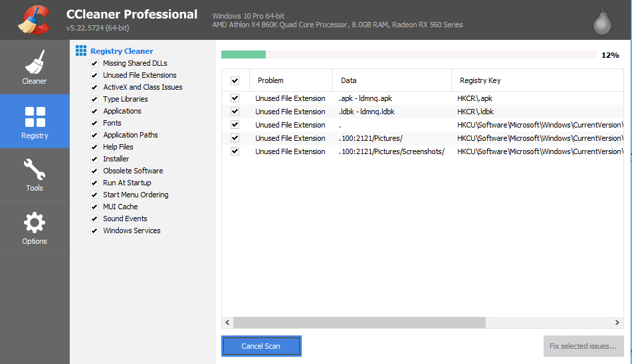Open the Tools wrench section
The height and width of the screenshot is (364, 632).
click(35, 174)
